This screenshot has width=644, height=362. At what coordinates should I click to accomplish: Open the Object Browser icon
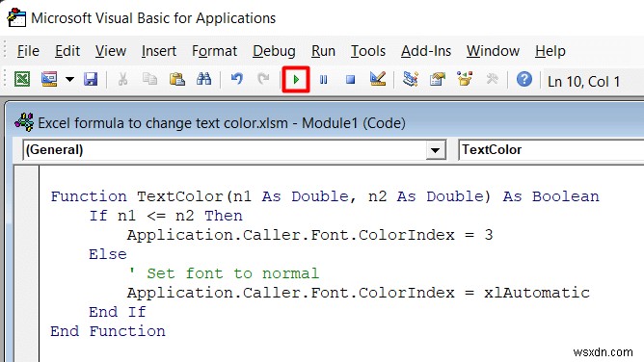tap(465, 79)
